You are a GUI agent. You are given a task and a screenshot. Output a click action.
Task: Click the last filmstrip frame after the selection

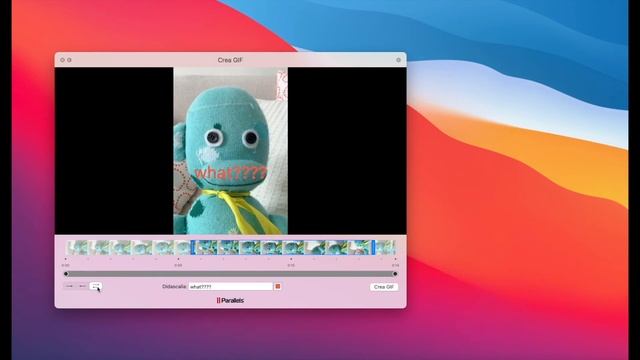pyautogui.click(x=385, y=248)
